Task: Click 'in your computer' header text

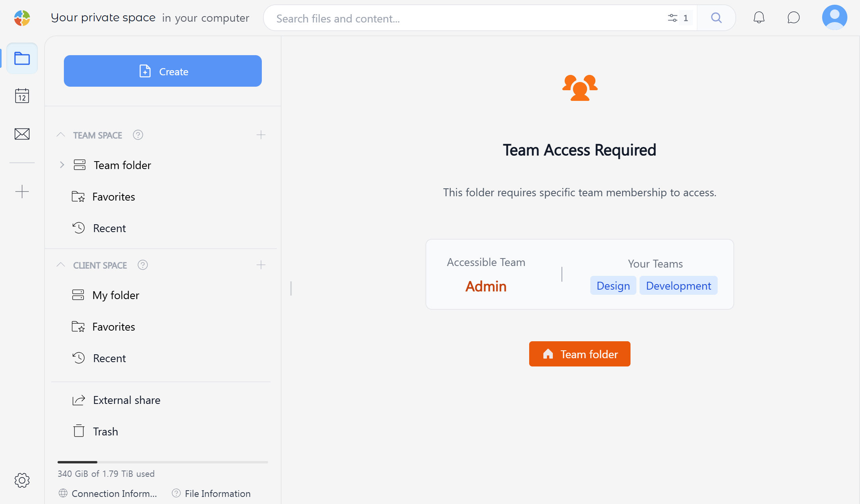Action: [x=205, y=18]
